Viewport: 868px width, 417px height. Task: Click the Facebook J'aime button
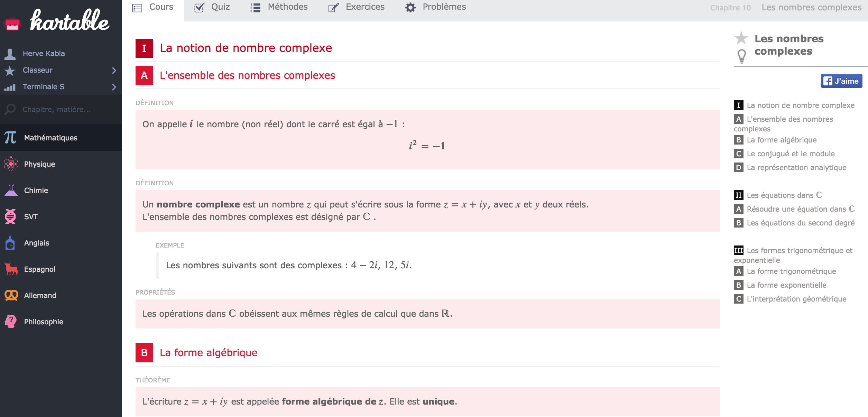[x=841, y=81]
